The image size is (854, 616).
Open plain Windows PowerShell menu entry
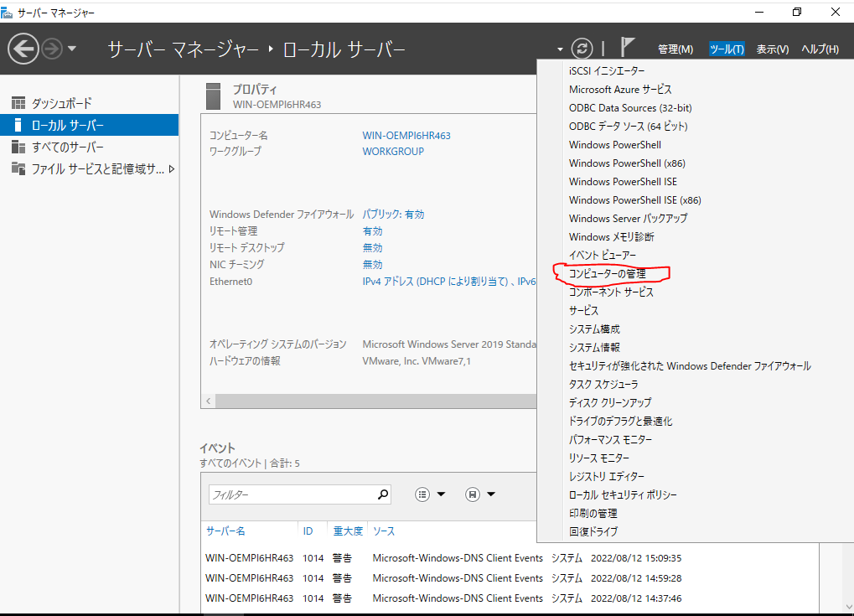[x=615, y=145]
